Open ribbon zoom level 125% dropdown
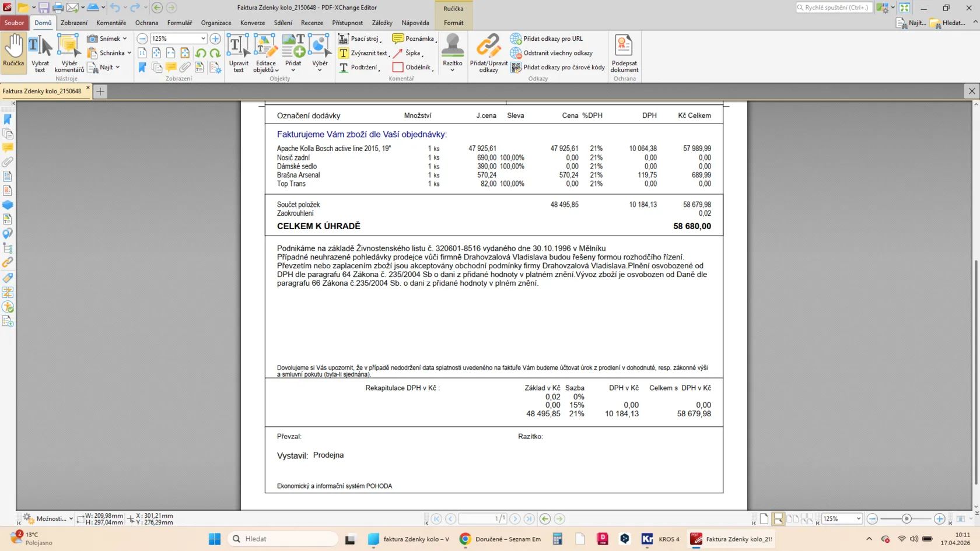The image size is (980, 551). (x=203, y=38)
